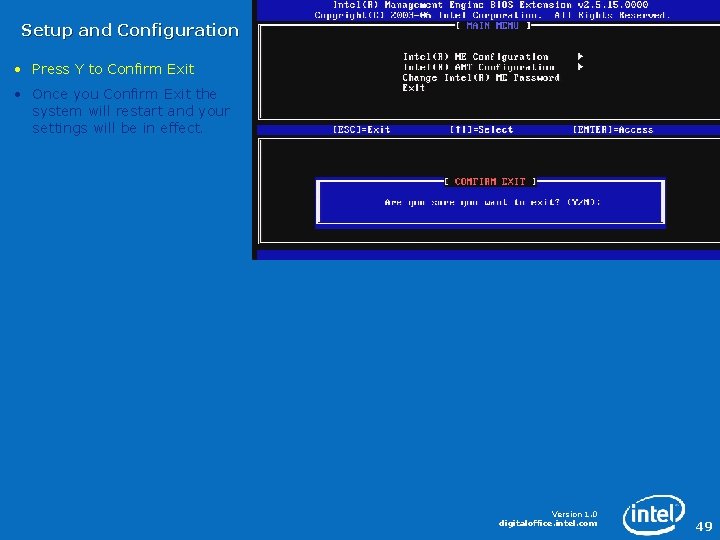Click slide number 49
The height and width of the screenshot is (540, 720).
pyautogui.click(x=704, y=526)
